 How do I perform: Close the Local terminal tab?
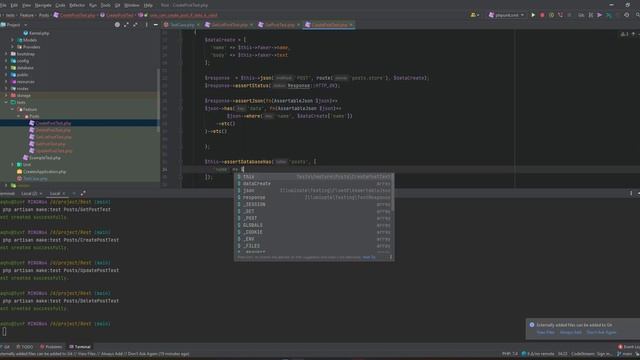(x=64, y=193)
